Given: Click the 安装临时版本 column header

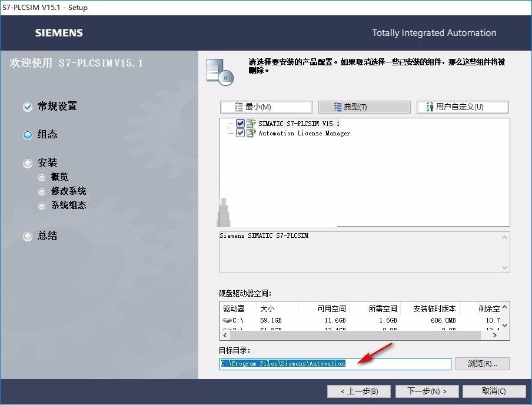Looking at the screenshot, I should pyautogui.click(x=430, y=308).
